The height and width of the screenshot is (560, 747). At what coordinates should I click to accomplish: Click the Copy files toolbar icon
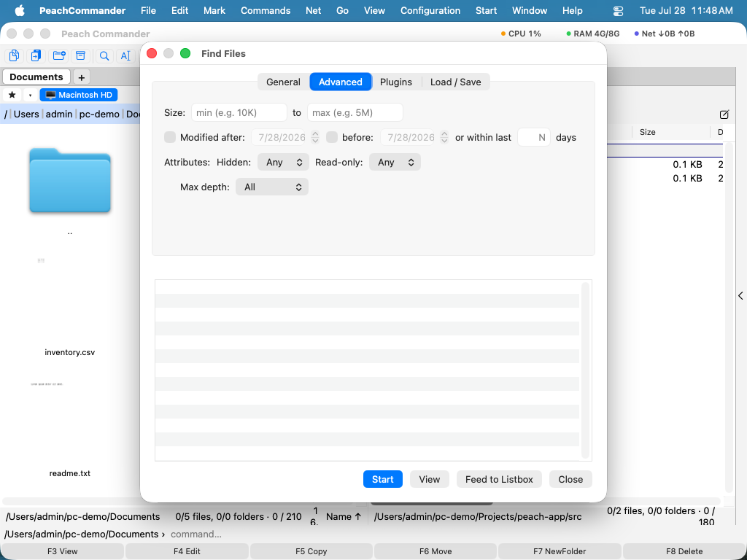pyautogui.click(x=15, y=55)
